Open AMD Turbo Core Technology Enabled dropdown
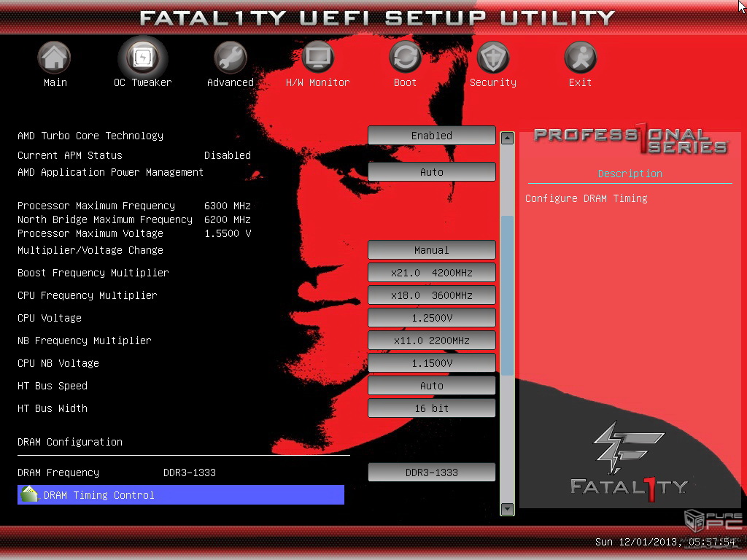747x560 pixels. (x=432, y=136)
